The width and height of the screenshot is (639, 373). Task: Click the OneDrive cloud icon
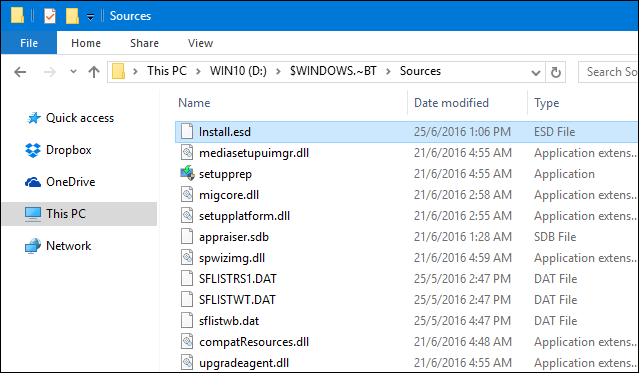point(33,182)
